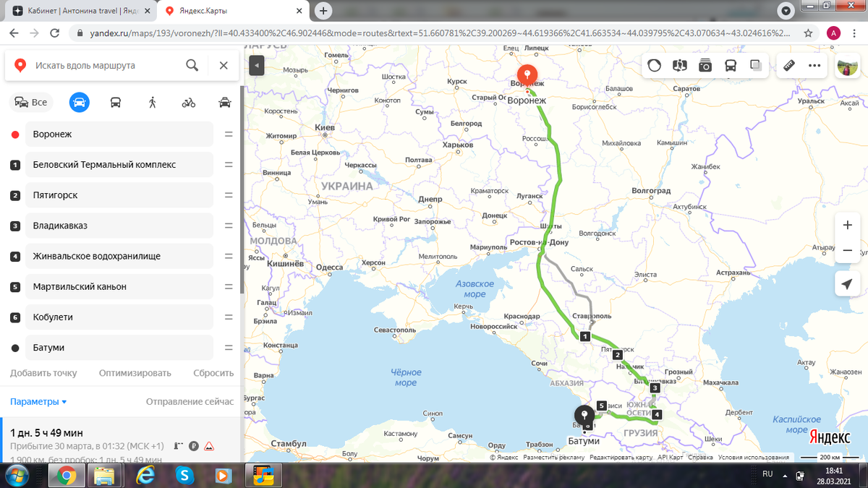Click the reorder handle next to Воронеж
Viewport: 868px width, 488px height.
point(229,134)
